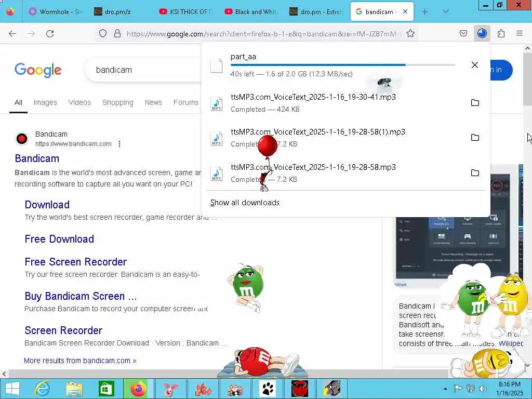Viewport: 532px width, 399px height.
Task: Open the Extensions puzzle icon
Action: click(501, 33)
